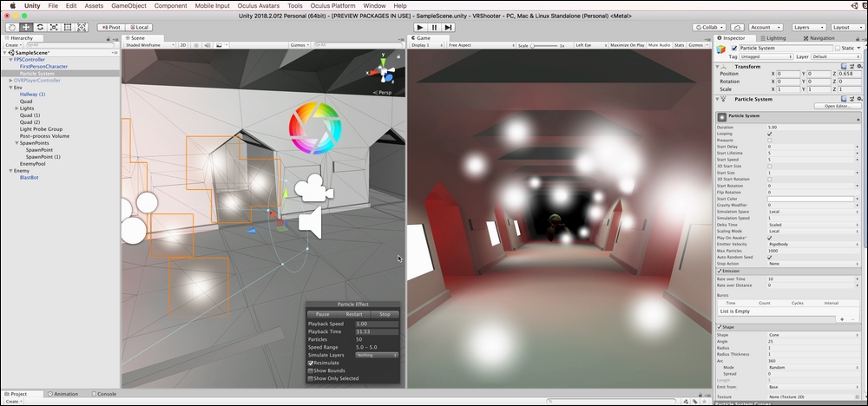Toggle the Hierarchy panel lock icon
Screen dimensions: 868x406
click(108, 38)
